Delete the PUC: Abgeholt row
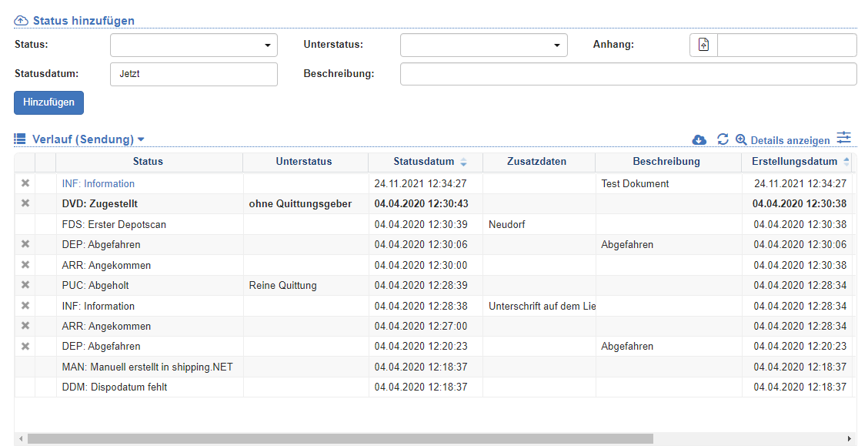 tap(25, 285)
